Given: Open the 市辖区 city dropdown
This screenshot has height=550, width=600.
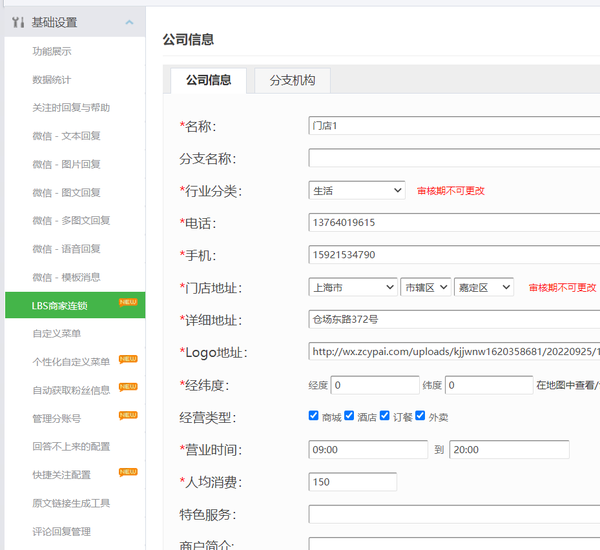Looking at the screenshot, I should 426,287.
